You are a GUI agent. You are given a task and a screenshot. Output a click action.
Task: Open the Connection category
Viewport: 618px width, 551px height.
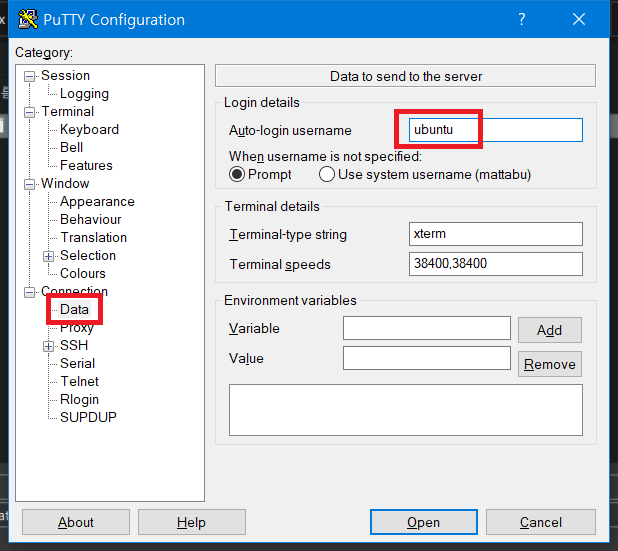74,291
